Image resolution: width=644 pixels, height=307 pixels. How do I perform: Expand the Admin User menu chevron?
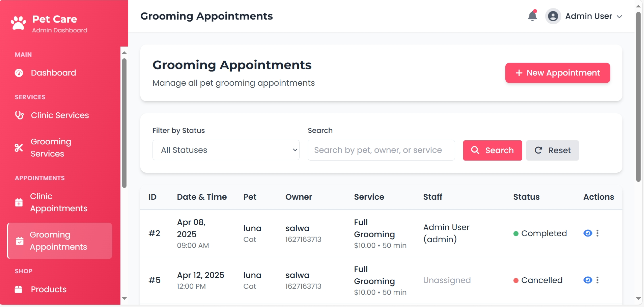click(x=619, y=17)
